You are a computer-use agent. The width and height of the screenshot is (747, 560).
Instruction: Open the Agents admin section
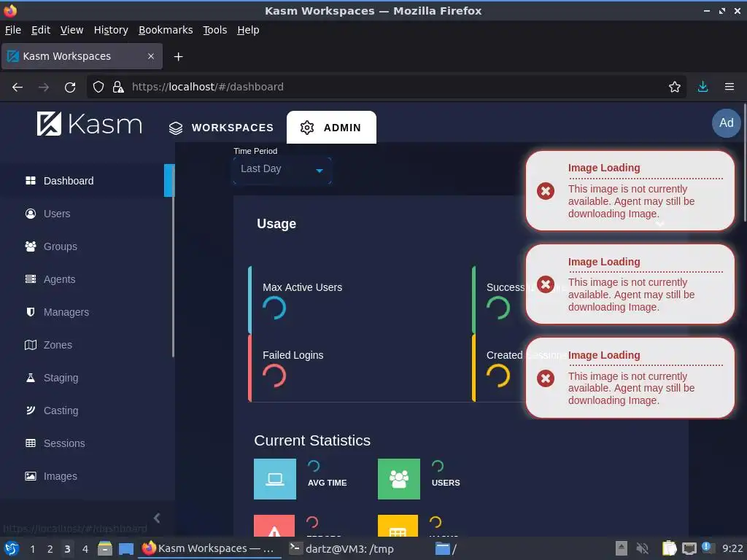click(x=86, y=279)
